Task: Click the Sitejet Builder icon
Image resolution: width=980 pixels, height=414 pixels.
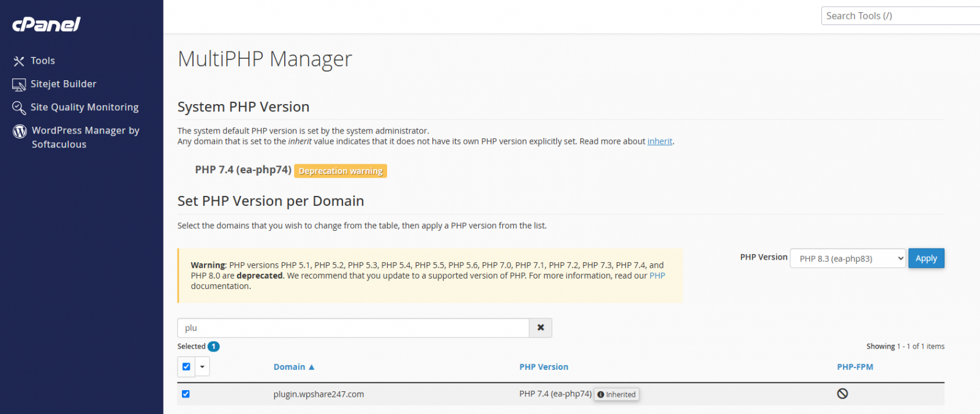Action: click(x=19, y=85)
